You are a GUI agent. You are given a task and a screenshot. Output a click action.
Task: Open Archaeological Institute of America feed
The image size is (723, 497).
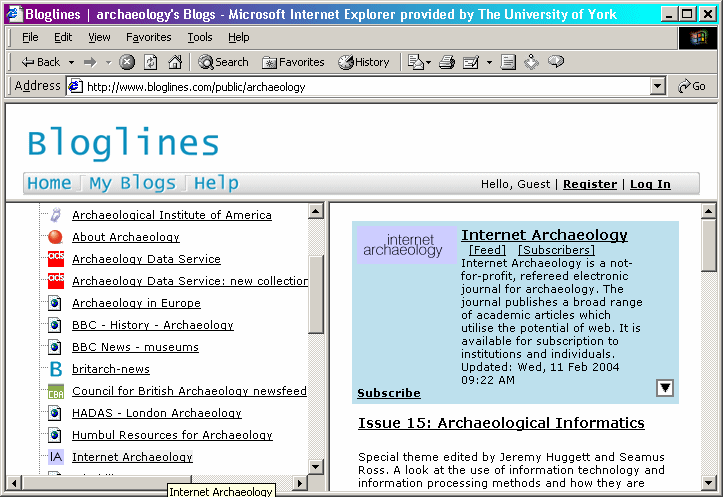[x=172, y=215]
